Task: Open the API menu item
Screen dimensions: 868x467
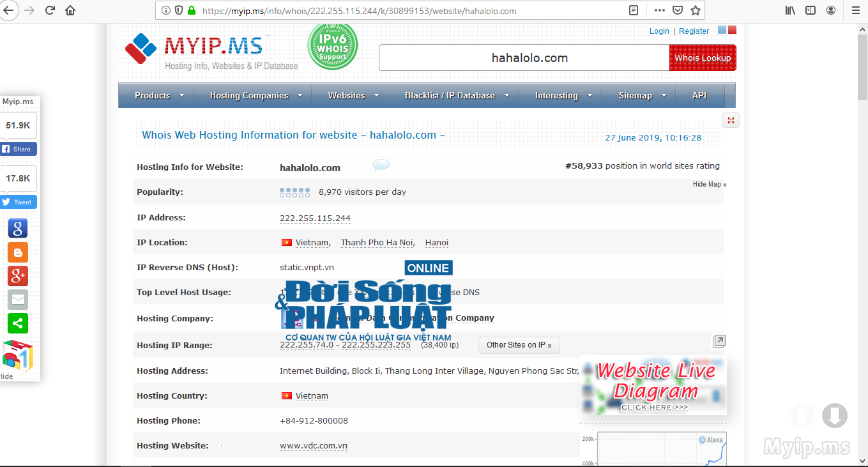Action: [699, 96]
